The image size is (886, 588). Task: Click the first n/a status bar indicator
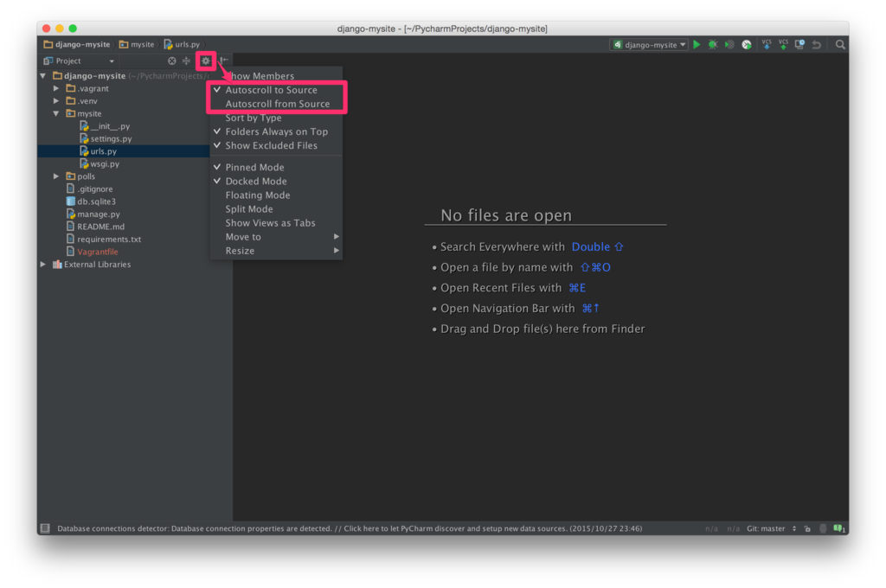pyautogui.click(x=711, y=528)
